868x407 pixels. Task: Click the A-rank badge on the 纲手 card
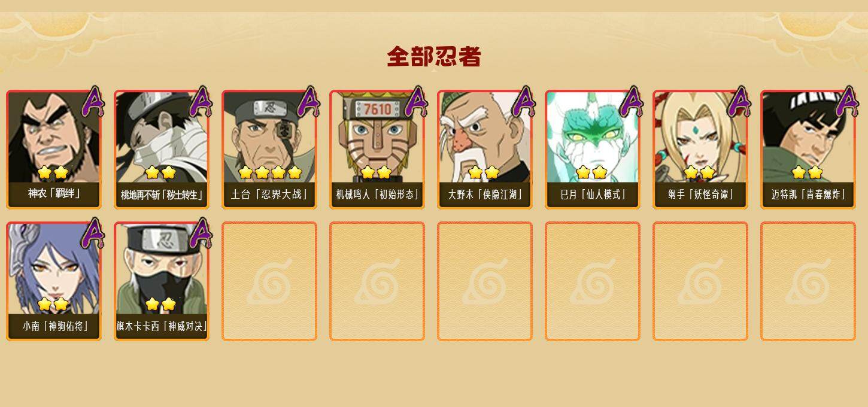coord(740,102)
